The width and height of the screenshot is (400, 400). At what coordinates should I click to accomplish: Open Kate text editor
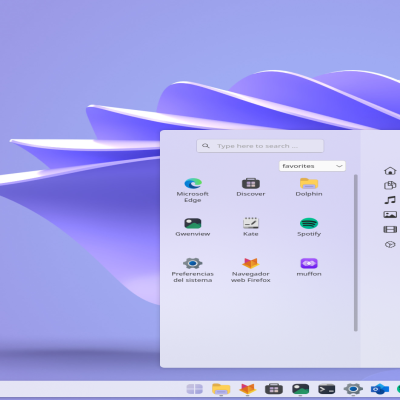coord(251,227)
